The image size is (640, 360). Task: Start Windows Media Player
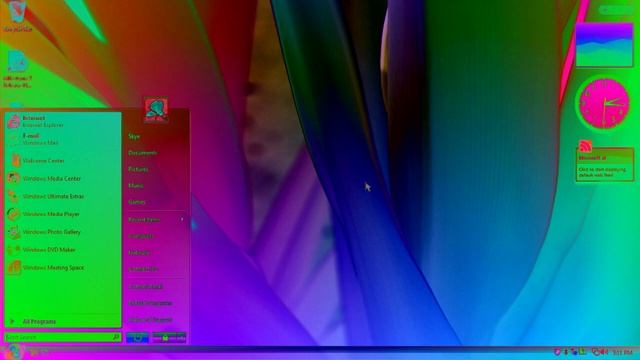pyautogui.click(x=62, y=214)
